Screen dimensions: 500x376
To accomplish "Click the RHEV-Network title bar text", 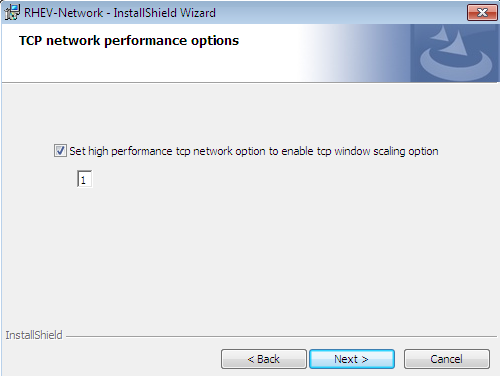I will 120,13.
